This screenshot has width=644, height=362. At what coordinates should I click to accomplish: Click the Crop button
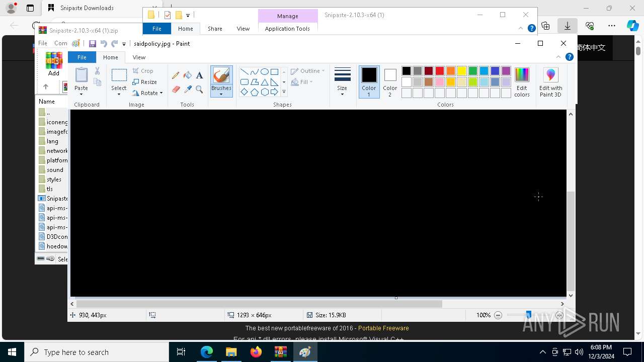[x=143, y=71]
